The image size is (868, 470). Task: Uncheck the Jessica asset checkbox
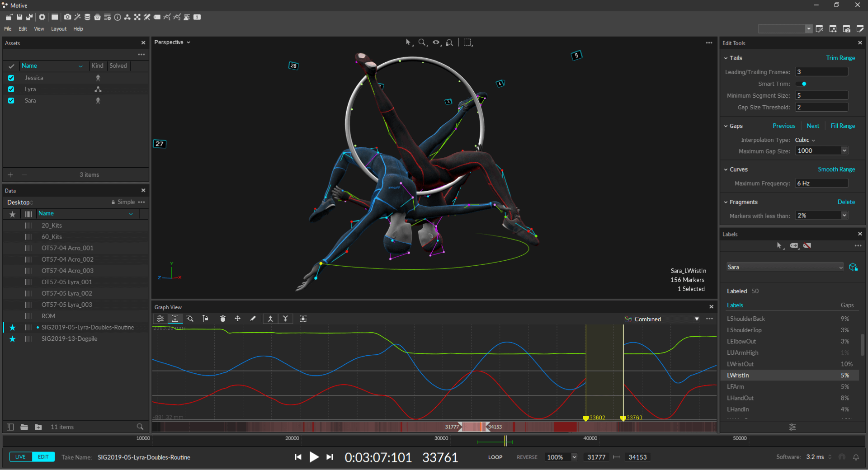click(x=11, y=78)
